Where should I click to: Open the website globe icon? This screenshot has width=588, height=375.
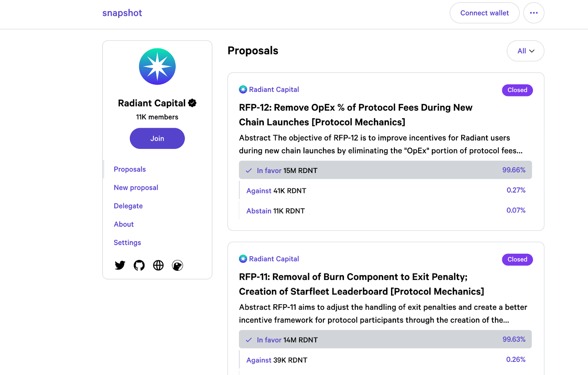click(x=158, y=265)
